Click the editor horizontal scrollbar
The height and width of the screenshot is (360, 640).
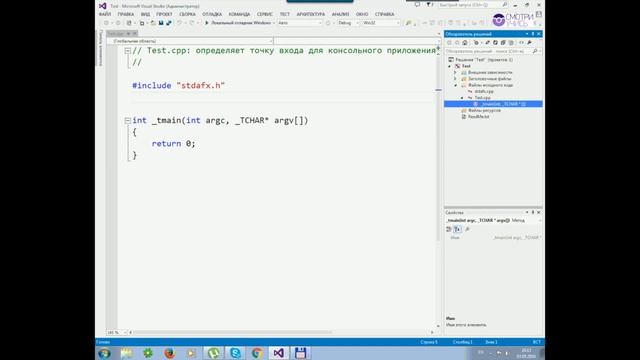[281, 333]
